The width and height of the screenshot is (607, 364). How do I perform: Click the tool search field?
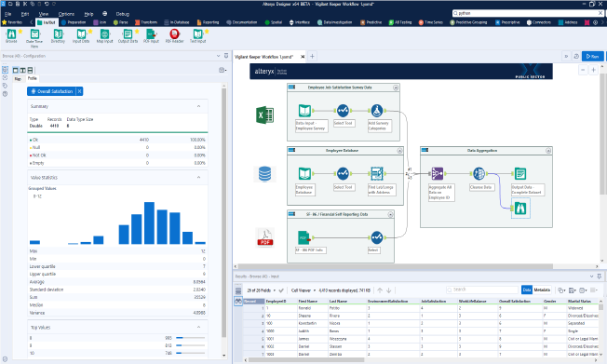[527, 13]
